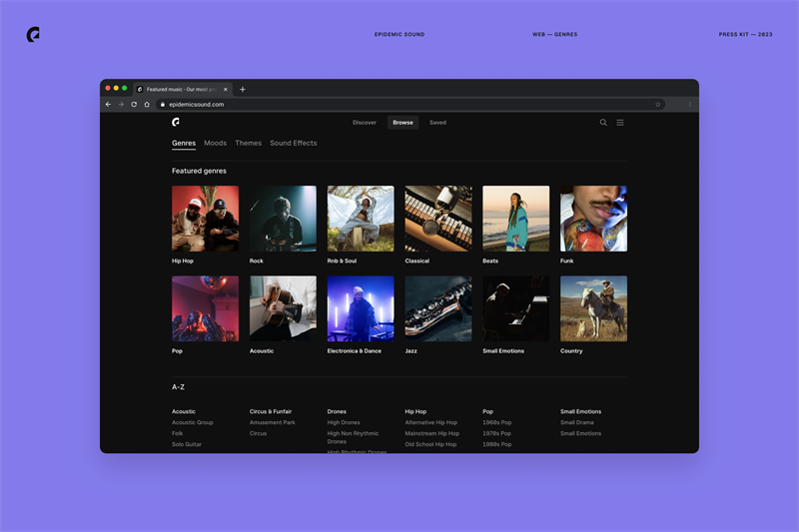Click the Epidemic Sound logo in site header
This screenshot has width=799, height=532.
click(x=176, y=122)
